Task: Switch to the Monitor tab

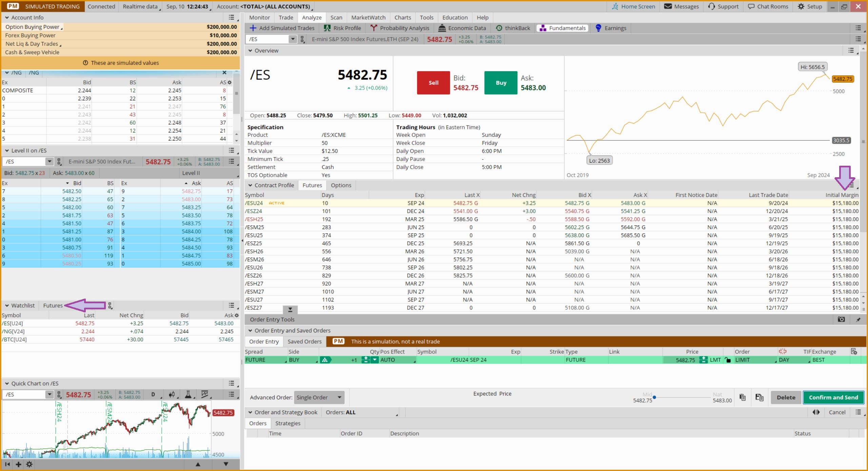Action: click(259, 18)
